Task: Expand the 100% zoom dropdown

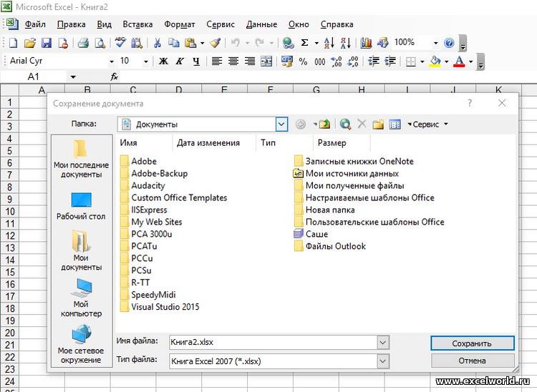Action: click(x=435, y=43)
